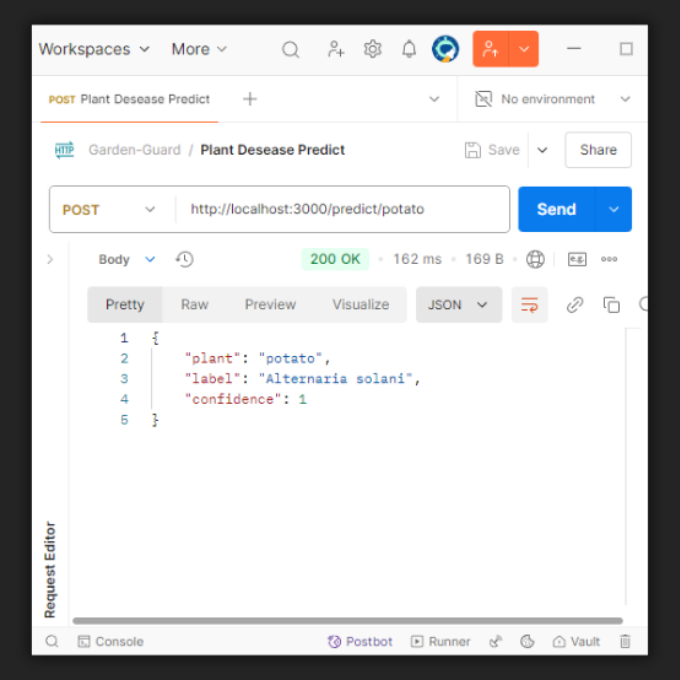This screenshot has height=680, width=680.
Task: Click the Share button
Action: tap(597, 150)
